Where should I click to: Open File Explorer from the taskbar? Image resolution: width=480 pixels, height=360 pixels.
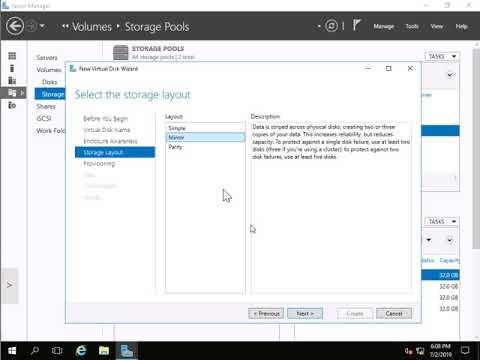point(104,351)
